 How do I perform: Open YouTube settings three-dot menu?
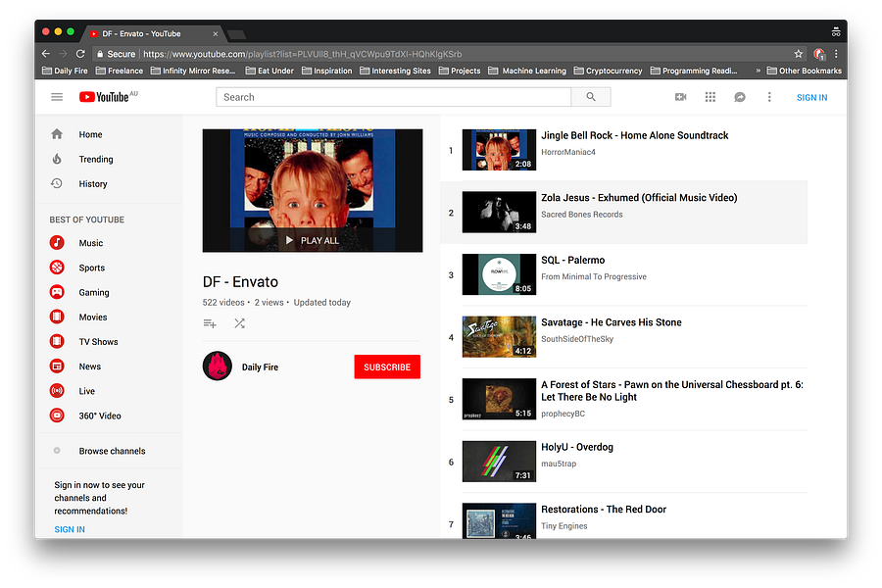[x=769, y=97]
